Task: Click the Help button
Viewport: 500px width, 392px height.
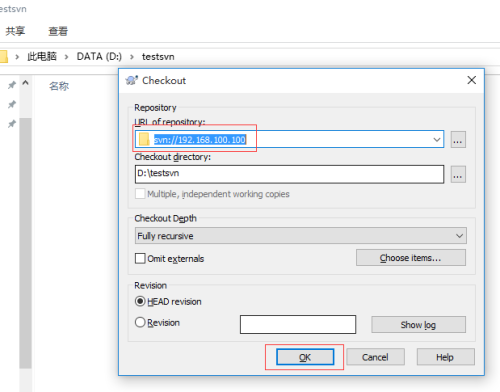Action: coord(445,357)
